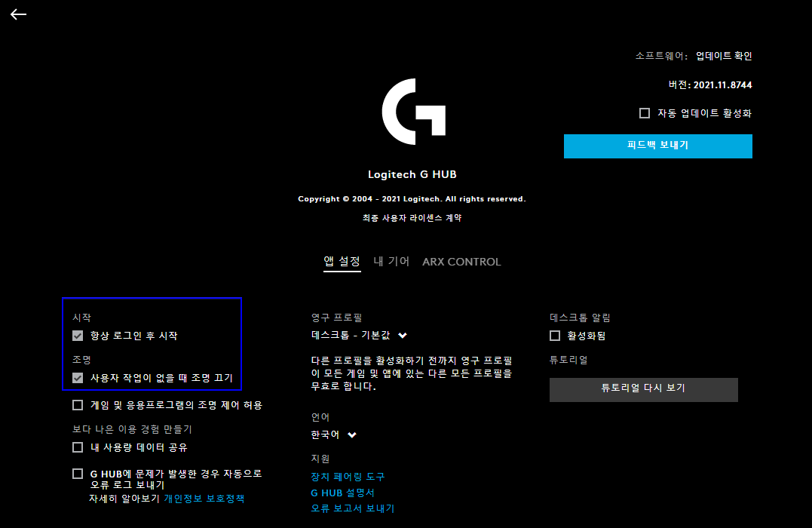Open the ARX CONTROL tab

click(x=461, y=262)
